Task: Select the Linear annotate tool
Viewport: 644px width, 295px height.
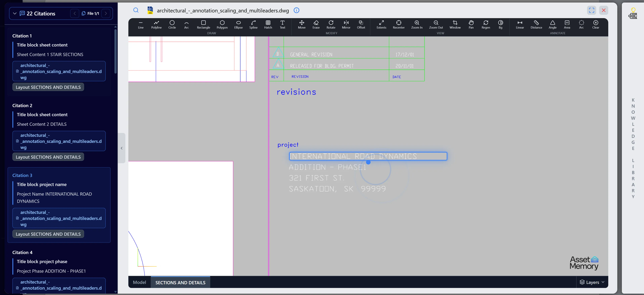Action: (520, 25)
